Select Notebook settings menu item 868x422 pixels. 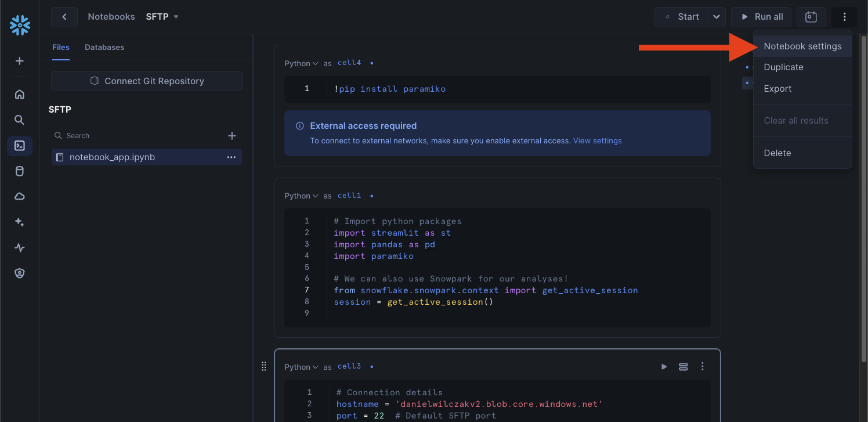(x=802, y=46)
